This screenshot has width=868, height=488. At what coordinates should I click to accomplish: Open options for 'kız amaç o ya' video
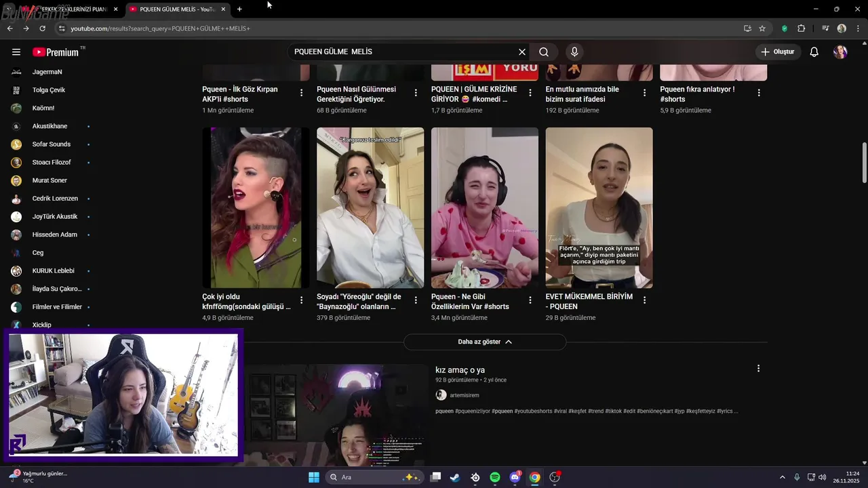tap(758, 369)
